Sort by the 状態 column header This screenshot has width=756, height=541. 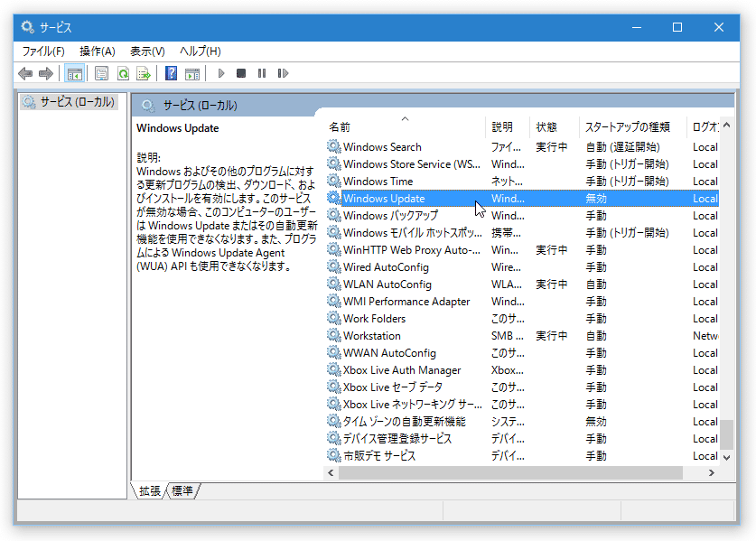(554, 126)
